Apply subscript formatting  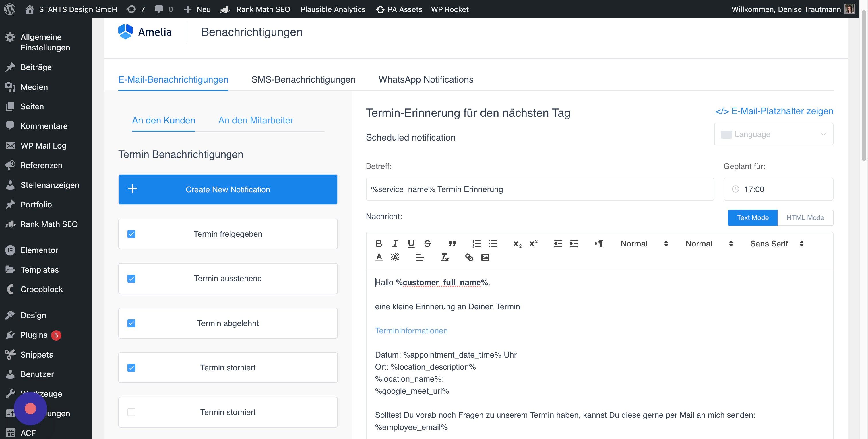pyautogui.click(x=517, y=244)
